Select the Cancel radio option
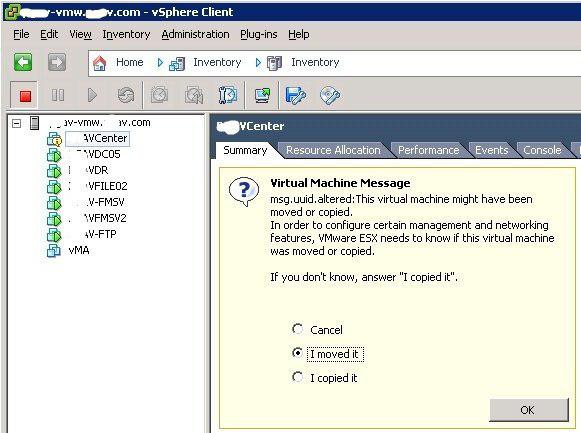This screenshot has width=581, height=433. point(297,329)
